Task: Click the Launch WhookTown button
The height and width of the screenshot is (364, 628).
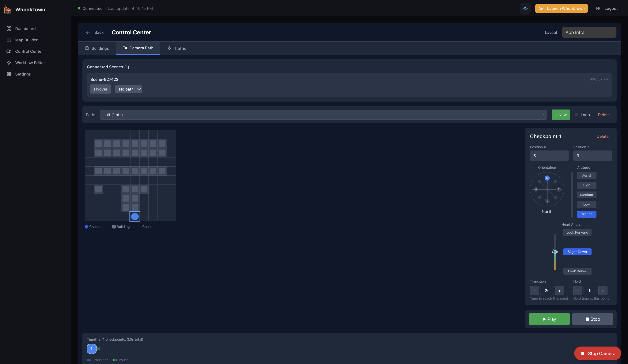Action: (x=561, y=8)
